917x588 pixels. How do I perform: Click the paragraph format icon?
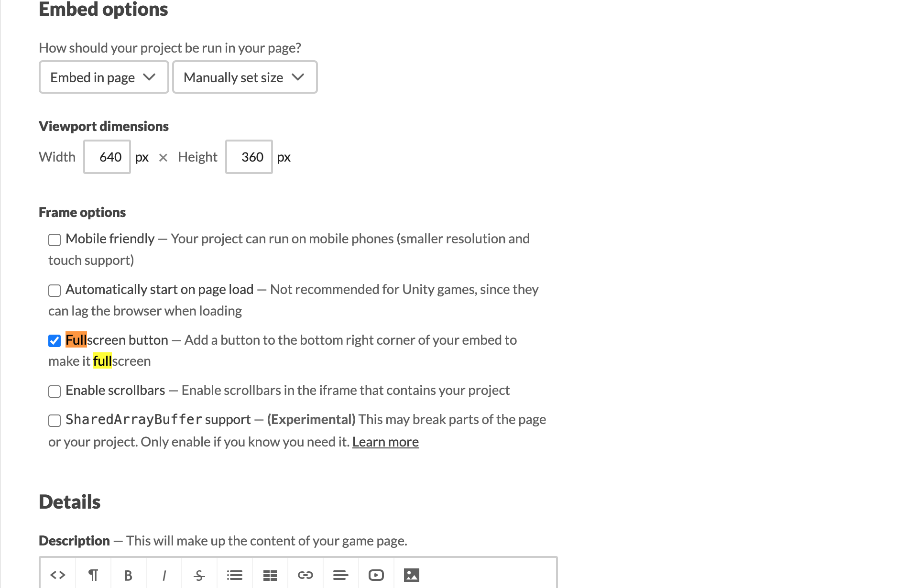93,575
